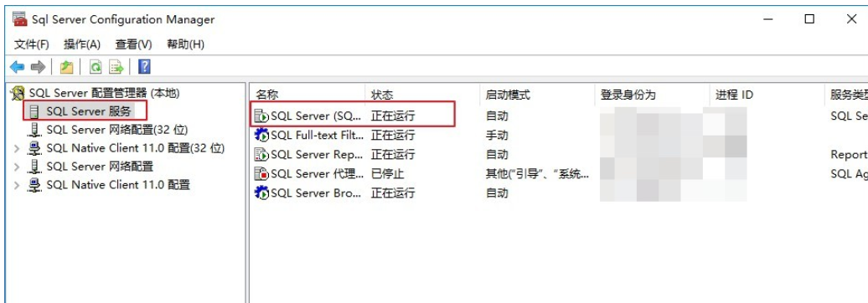Click the SQL Native Client 11.0 配置(32 位) icon

[x=35, y=148]
